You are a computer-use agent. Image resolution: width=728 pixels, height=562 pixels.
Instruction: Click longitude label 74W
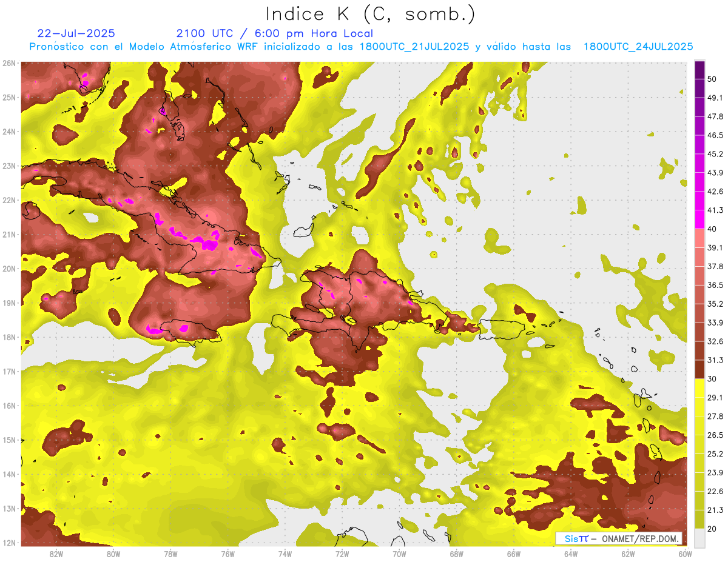point(285,554)
